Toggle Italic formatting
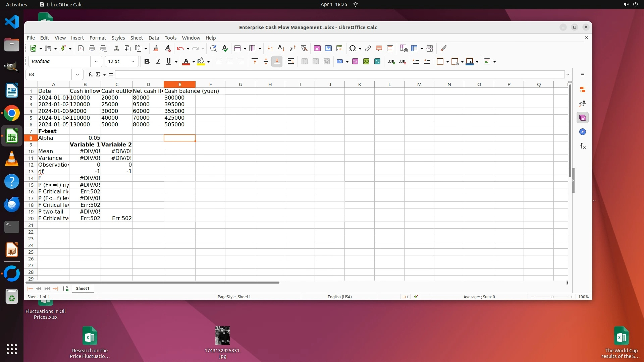Image resolution: width=644 pixels, height=362 pixels. [158, 62]
